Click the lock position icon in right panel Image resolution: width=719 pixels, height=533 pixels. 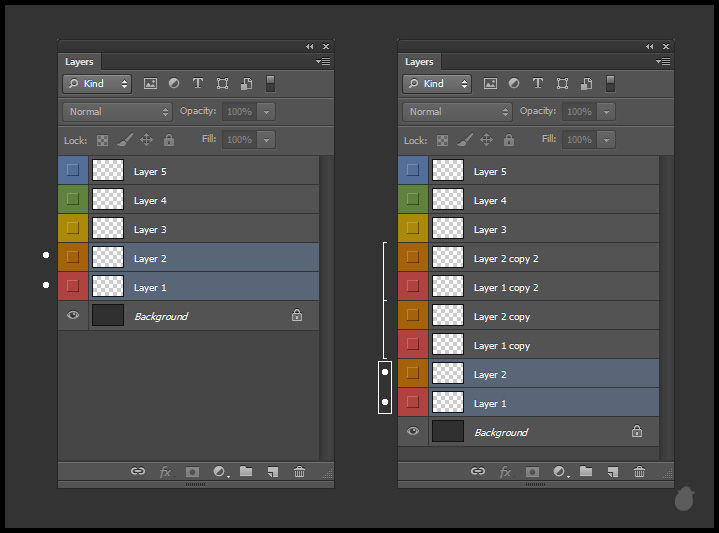coord(487,140)
